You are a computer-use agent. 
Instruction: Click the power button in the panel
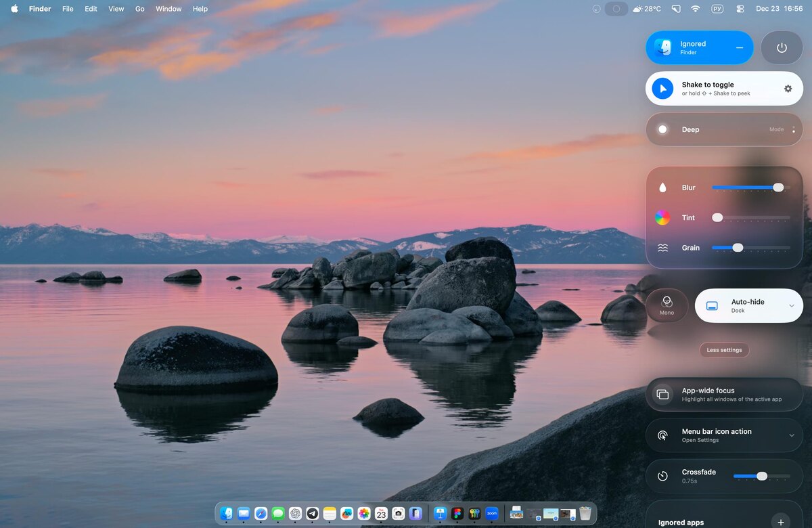click(782, 47)
